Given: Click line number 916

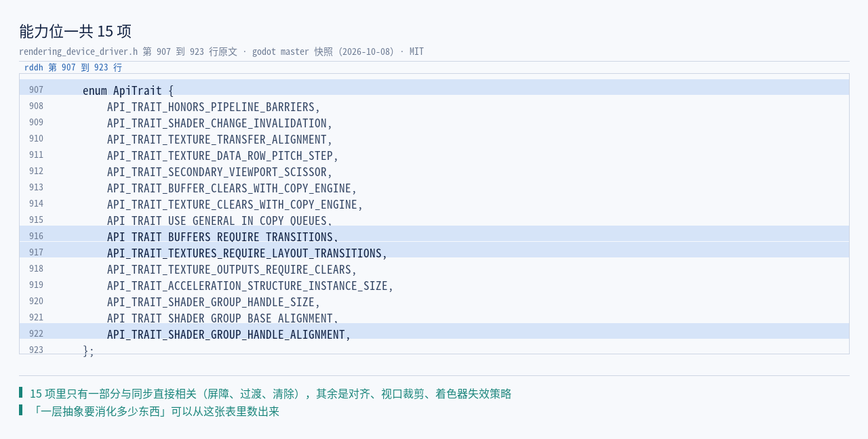Looking at the screenshot, I should [x=36, y=236].
